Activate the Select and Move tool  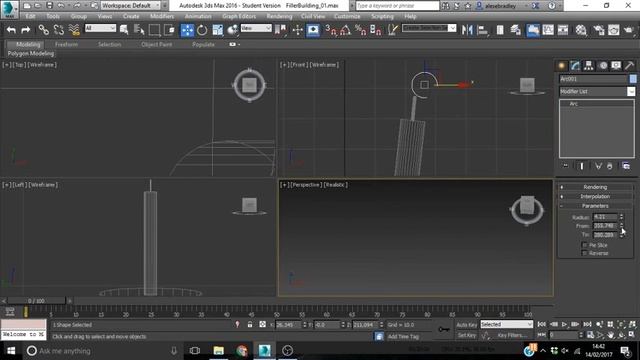[x=187, y=30]
